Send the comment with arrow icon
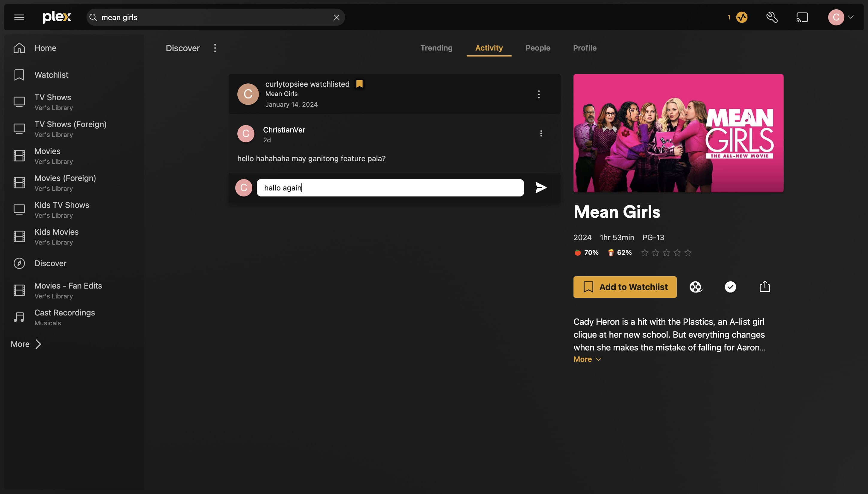The image size is (868, 494). click(x=541, y=187)
